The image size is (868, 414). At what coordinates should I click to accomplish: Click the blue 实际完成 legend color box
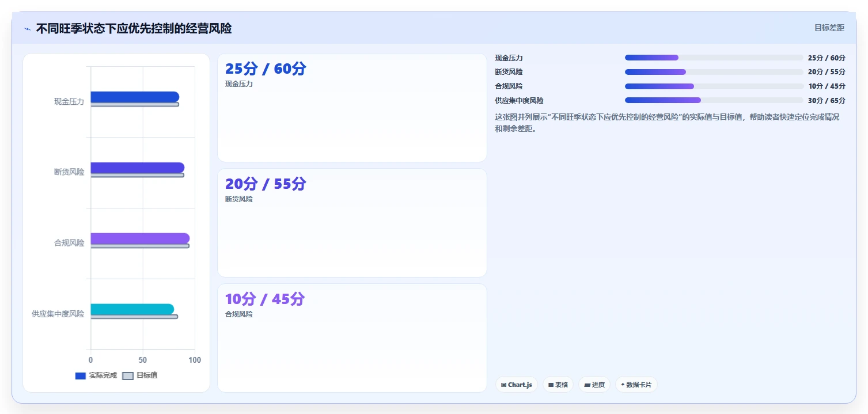point(81,376)
